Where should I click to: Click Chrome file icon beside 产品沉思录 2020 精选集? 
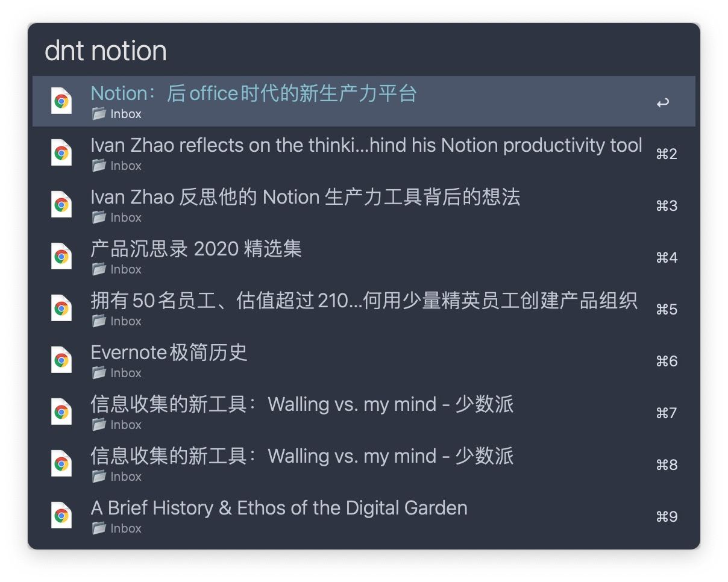pos(61,257)
